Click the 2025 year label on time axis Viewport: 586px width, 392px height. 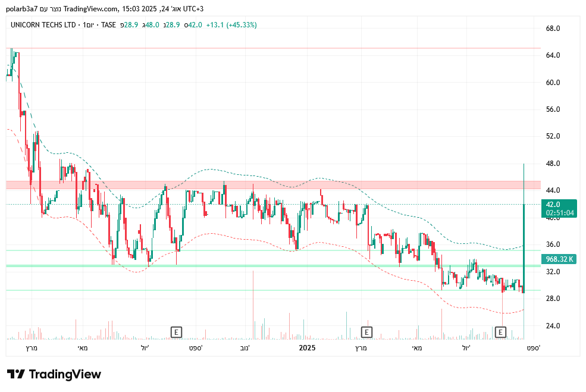pos(307,348)
